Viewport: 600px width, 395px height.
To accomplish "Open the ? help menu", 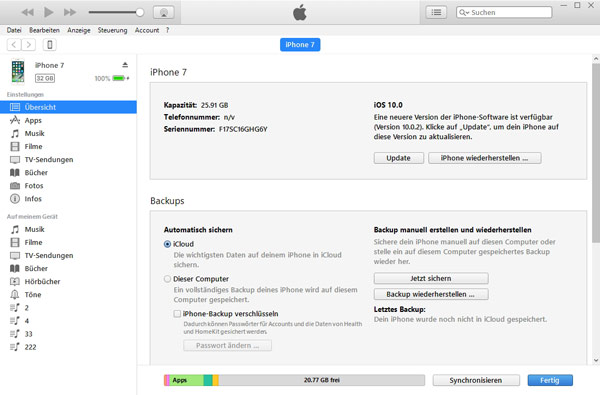I will (x=167, y=30).
